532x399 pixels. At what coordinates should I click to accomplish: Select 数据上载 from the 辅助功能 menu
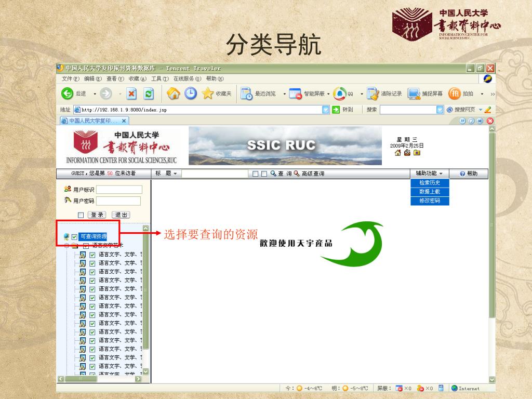point(430,192)
